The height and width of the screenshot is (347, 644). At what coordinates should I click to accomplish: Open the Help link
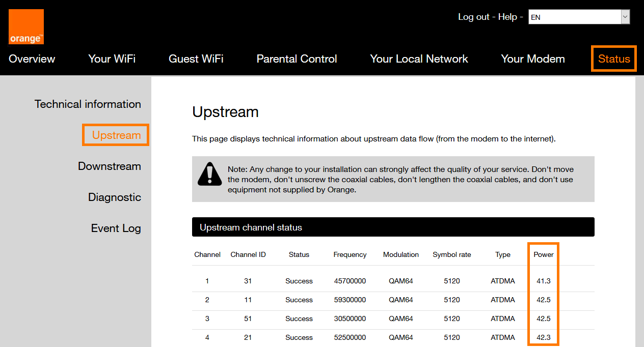click(x=507, y=17)
